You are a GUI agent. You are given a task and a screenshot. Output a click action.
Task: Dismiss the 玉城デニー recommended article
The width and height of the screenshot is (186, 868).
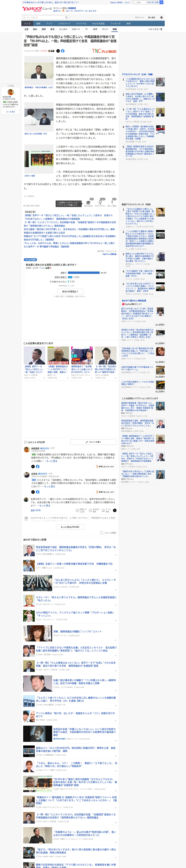tap(115, 570)
